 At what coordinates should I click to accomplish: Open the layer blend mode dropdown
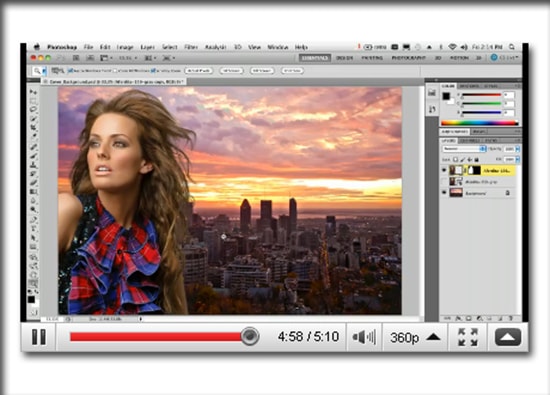point(463,149)
